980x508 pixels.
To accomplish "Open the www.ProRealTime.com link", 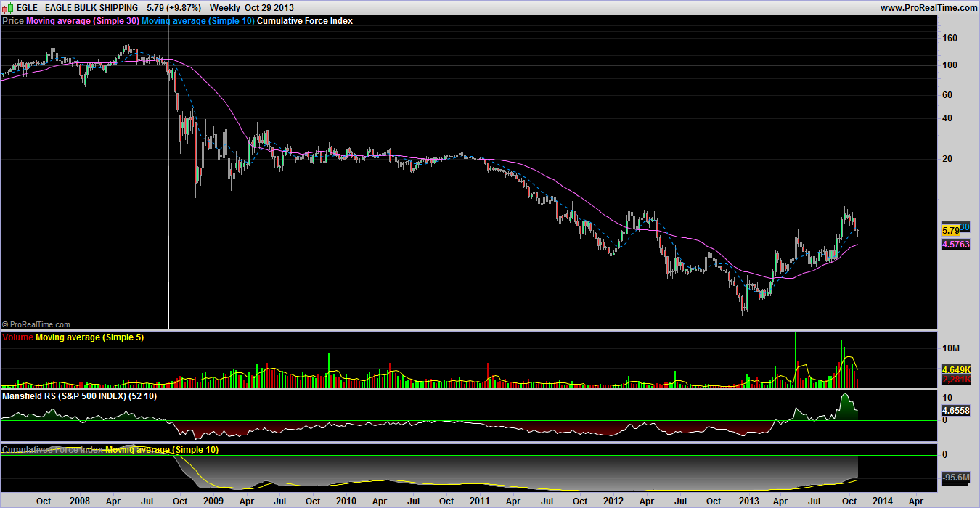I will click(x=928, y=7).
